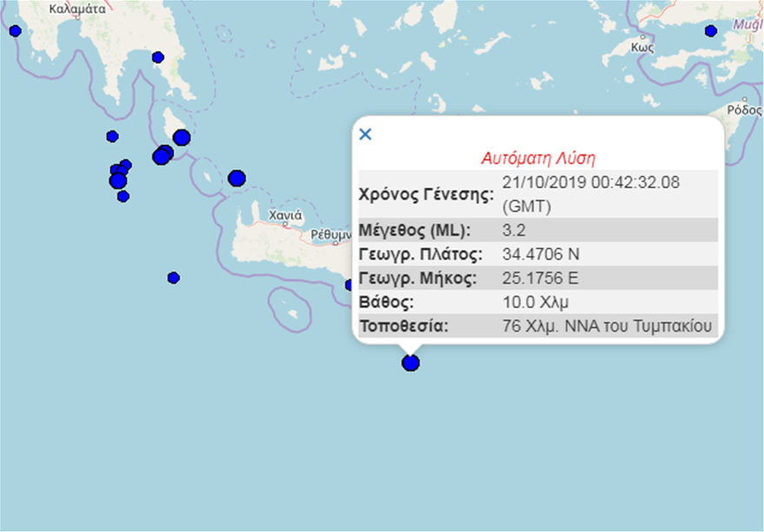This screenshot has height=532, width=764.
Task: Click the Τοποθεσία location description text
Action: [x=607, y=326]
